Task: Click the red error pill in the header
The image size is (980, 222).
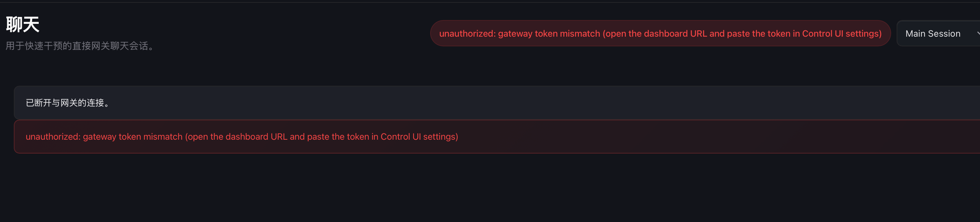Action: (x=660, y=34)
